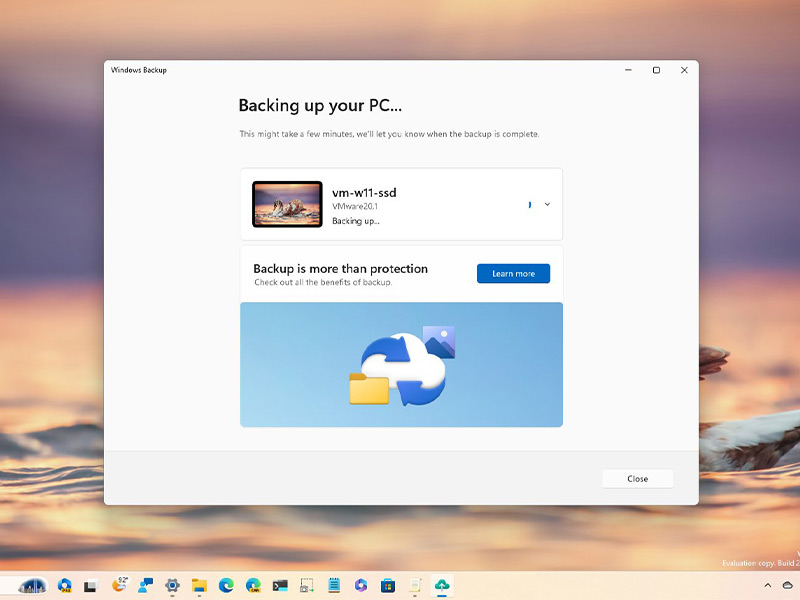Open Snipping Tool from the taskbar
800x600 pixels.
click(x=307, y=585)
